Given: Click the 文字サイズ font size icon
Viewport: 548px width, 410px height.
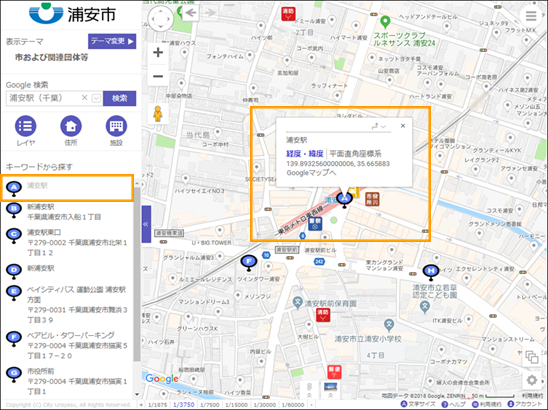Looking at the screenshot, I should [x=404, y=404].
